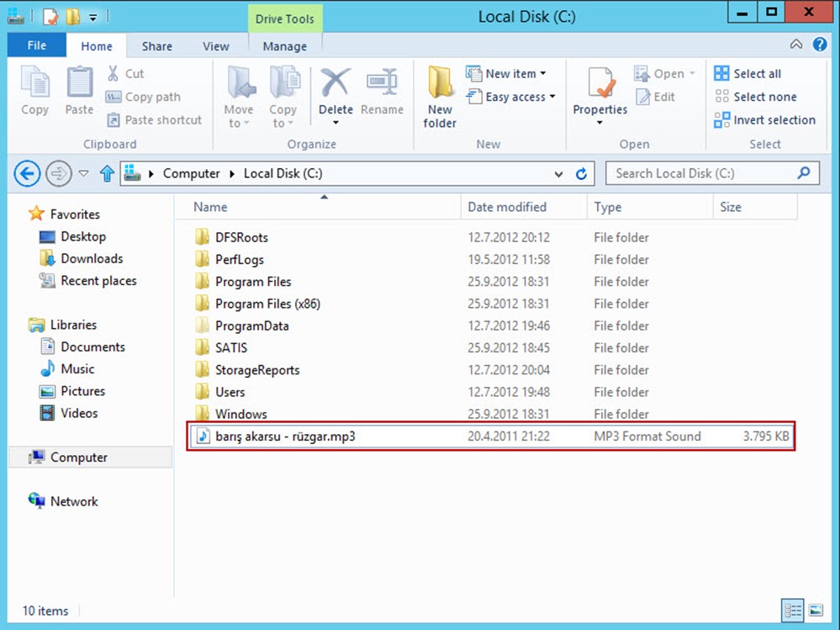Viewport: 840px width, 630px height.
Task: Click Invert selection in ribbon
Action: 764,120
